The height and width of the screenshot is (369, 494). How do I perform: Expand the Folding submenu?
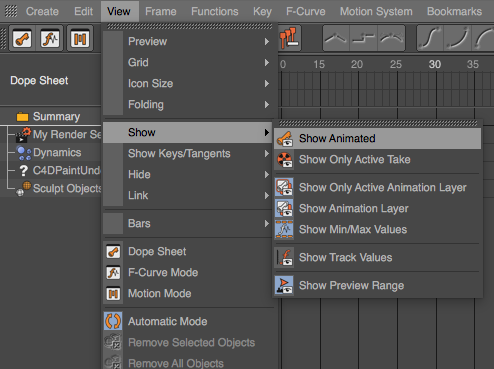coord(188,105)
